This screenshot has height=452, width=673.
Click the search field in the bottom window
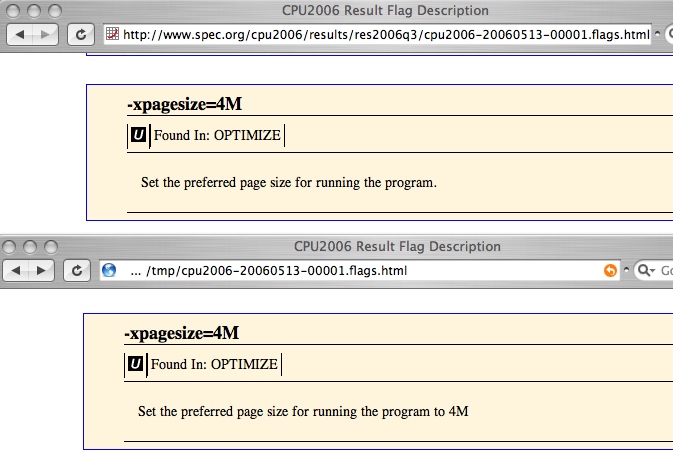coord(665,270)
